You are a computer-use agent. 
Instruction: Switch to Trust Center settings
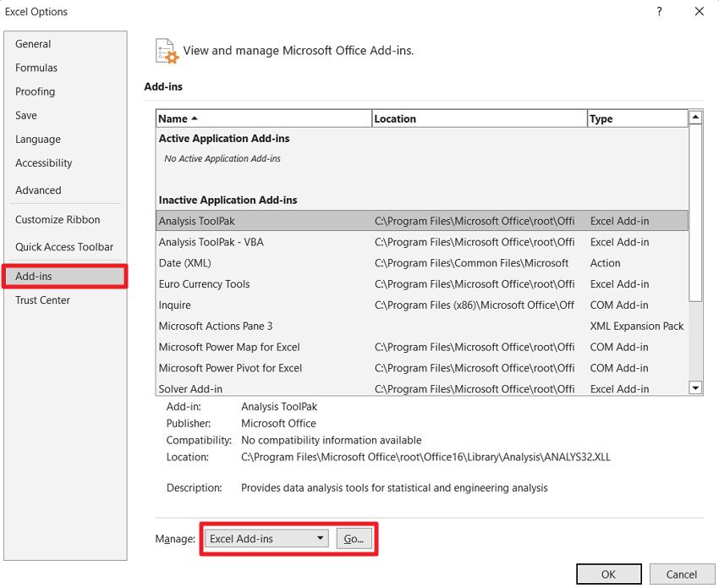click(x=42, y=299)
